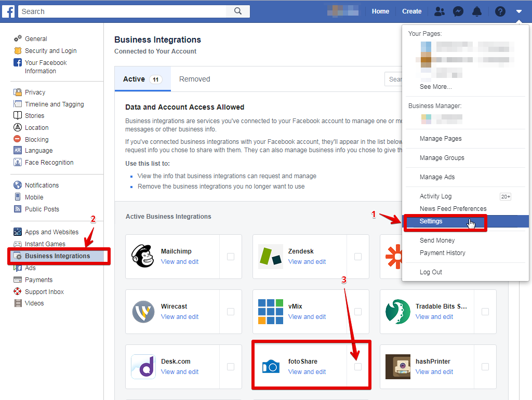Click the Facebook logo icon

pyautogui.click(x=8, y=11)
